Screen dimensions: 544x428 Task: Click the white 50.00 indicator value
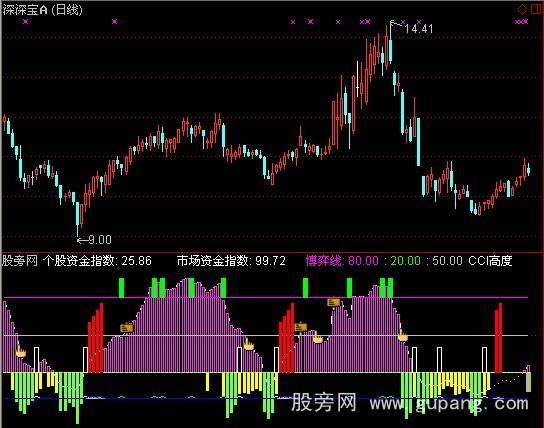(x=448, y=261)
